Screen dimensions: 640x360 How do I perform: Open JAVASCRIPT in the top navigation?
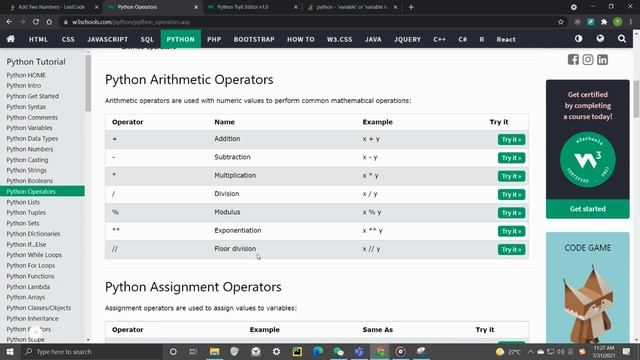click(108, 39)
